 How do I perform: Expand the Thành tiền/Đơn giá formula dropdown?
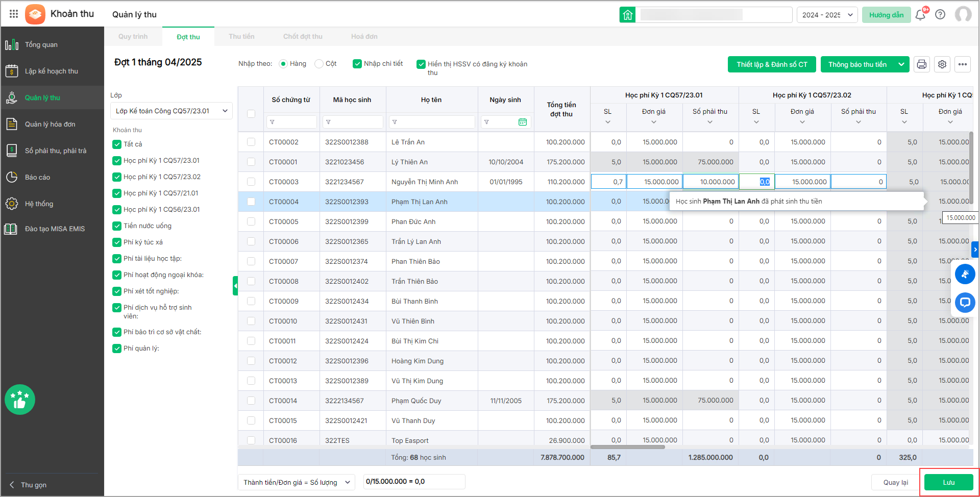coord(296,482)
